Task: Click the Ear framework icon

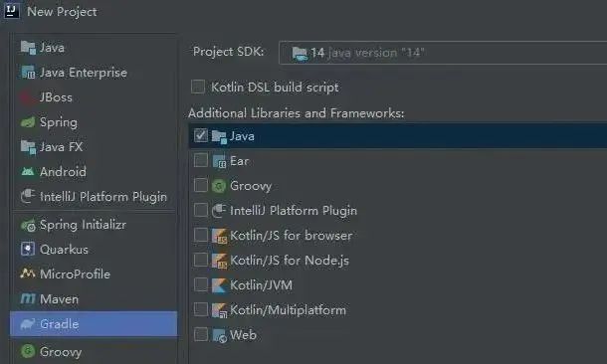Action: point(219,161)
